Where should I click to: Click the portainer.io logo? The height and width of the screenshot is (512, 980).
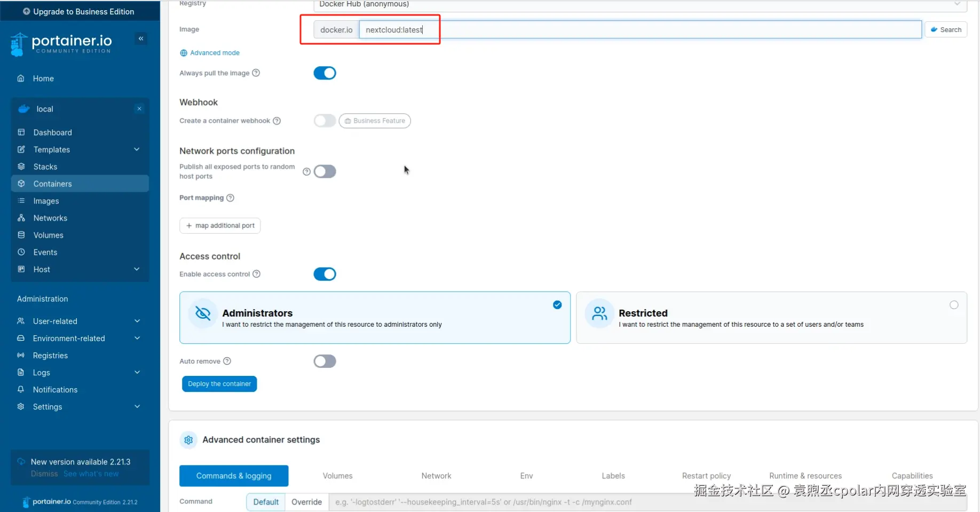tap(61, 44)
